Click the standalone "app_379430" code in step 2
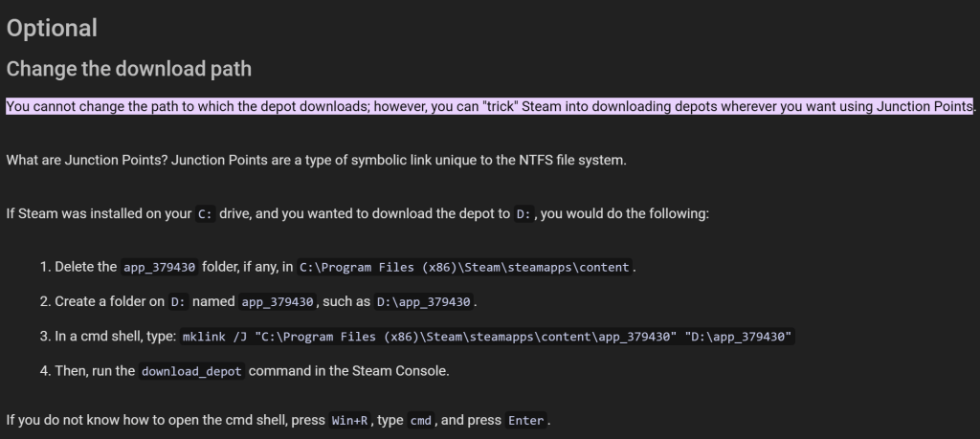 click(278, 302)
